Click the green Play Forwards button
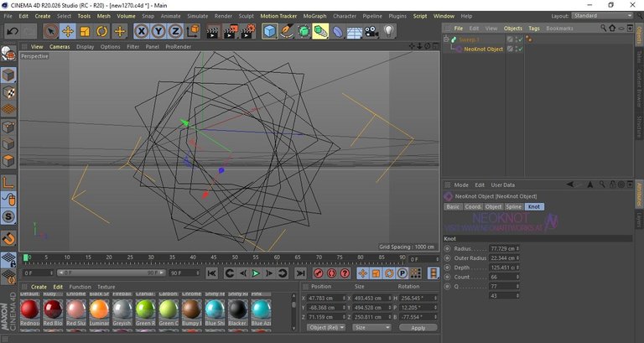This screenshot has width=644, height=343. coord(256,273)
